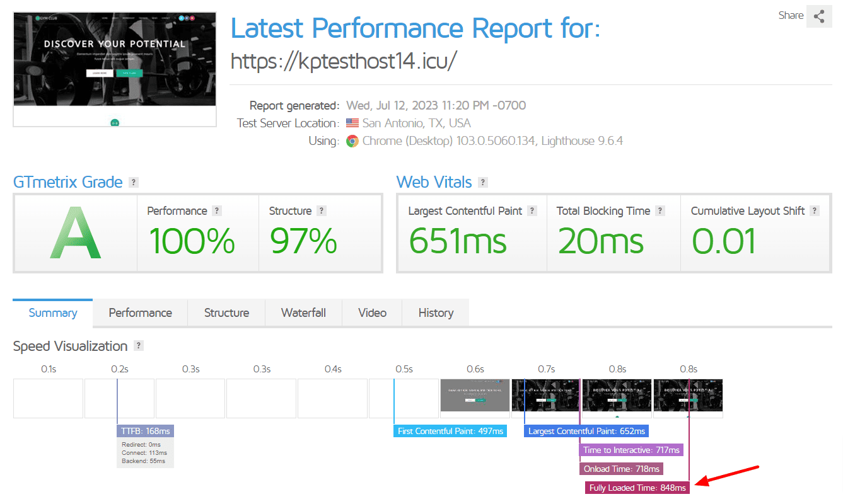The height and width of the screenshot is (504, 843).
Task: Click the US flag icon for server location
Action: coord(352,123)
